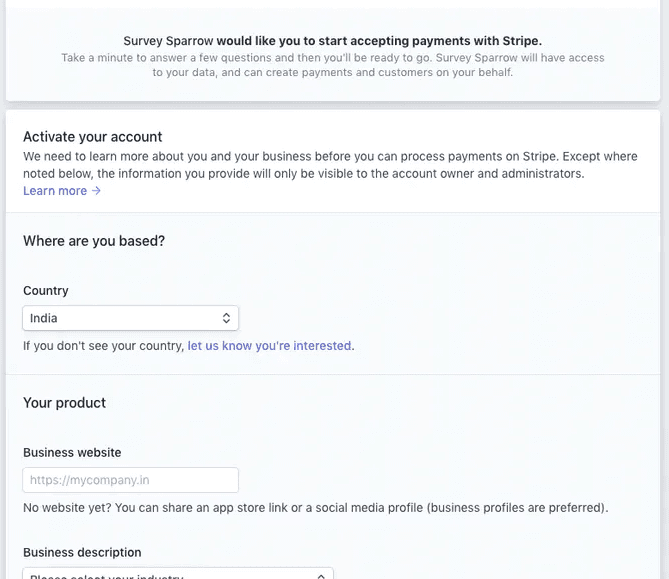Click the Business description label
This screenshot has height=579, width=669.
coord(82,552)
